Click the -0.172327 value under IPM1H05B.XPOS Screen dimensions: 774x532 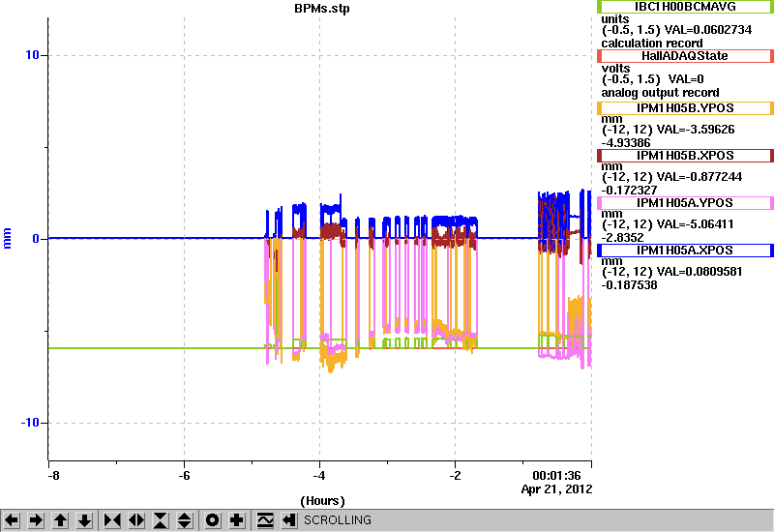pyautogui.click(x=630, y=191)
